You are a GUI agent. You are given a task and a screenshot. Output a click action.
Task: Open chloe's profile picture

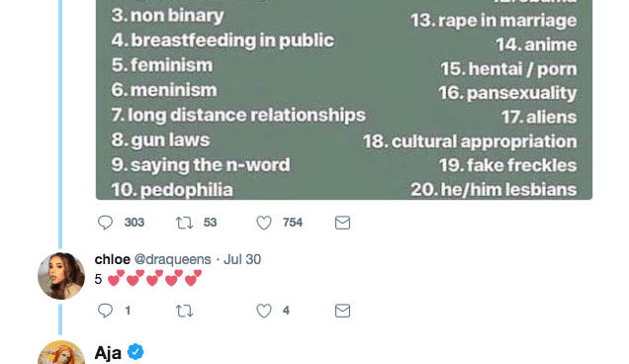pos(61,276)
